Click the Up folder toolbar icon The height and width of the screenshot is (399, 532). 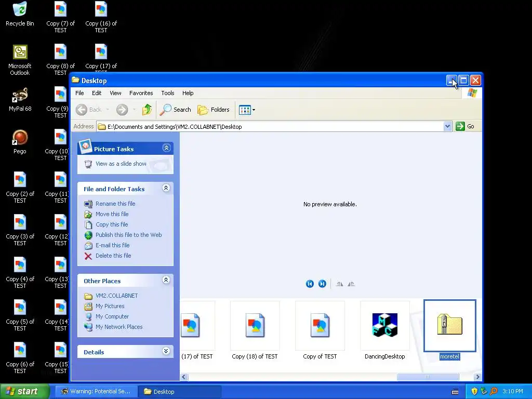coord(147,110)
